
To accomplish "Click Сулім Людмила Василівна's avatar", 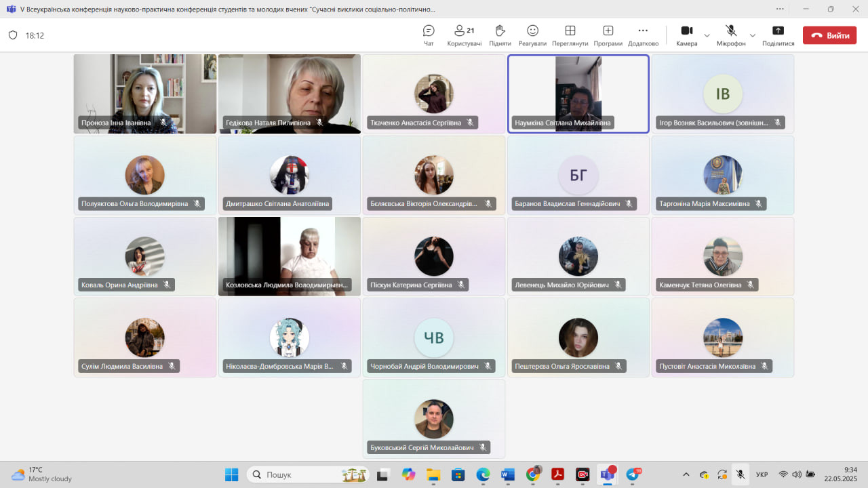I will pos(145,338).
